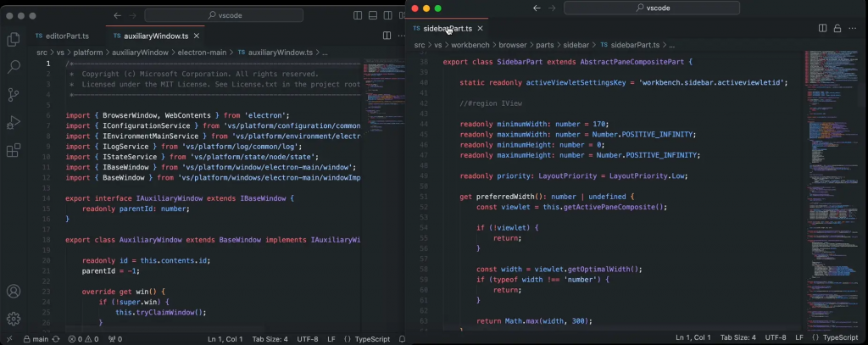The height and width of the screenshot is (345, 868).
Task: Click 'src' breadcrumb in left window
Action: click(x=42, y=53)
